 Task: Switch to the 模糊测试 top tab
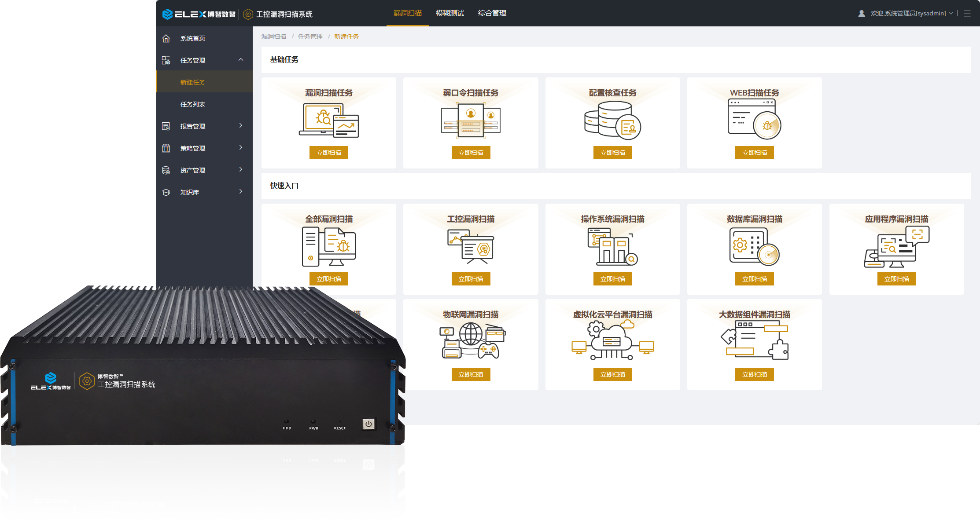coord(449,13)
